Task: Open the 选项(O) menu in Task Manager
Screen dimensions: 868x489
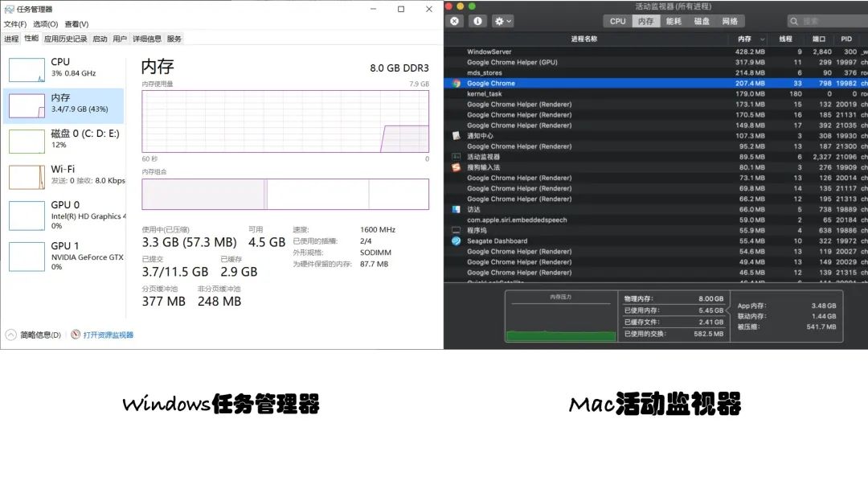Action: [x=45, y=24]
